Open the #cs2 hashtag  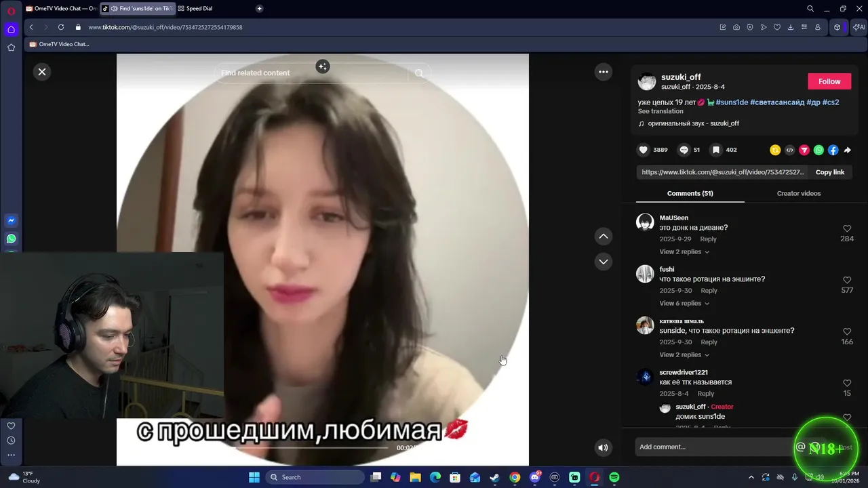(831, 102)
